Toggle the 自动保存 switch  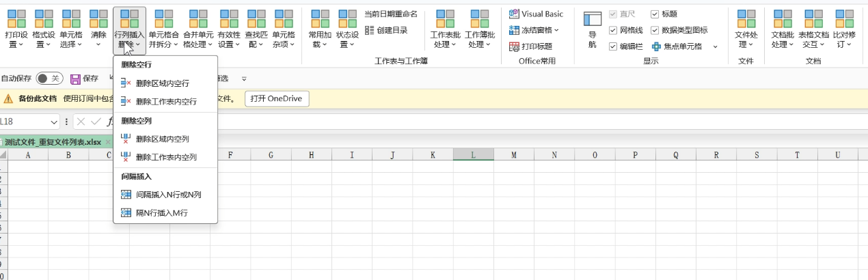coord(49,79)
